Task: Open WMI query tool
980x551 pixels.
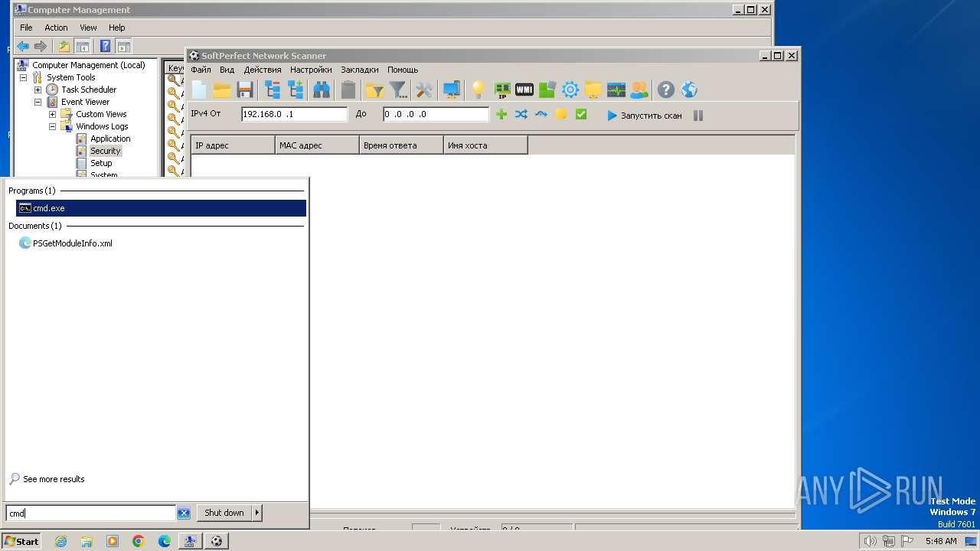Action: [524, 90]
